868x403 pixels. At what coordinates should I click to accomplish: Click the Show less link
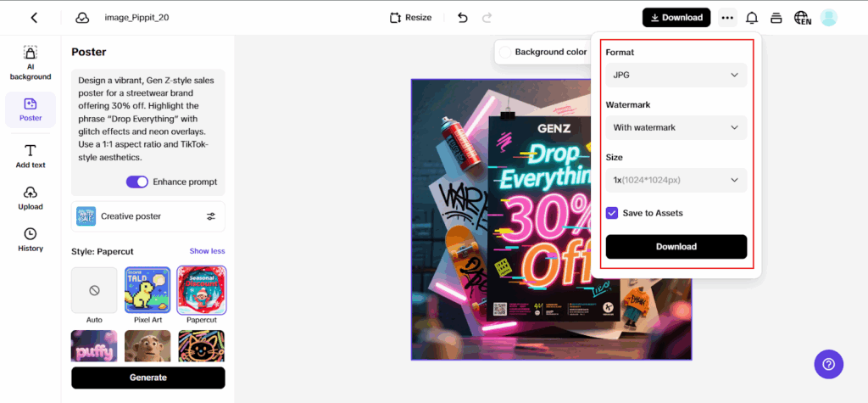(x=207, y=251)
